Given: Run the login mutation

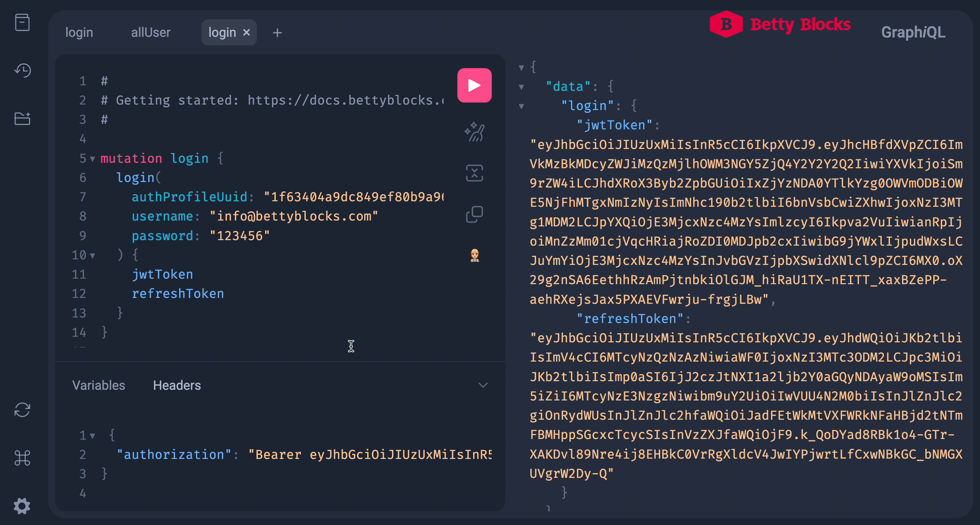Looking at the screenshot, I should (474, 85).
